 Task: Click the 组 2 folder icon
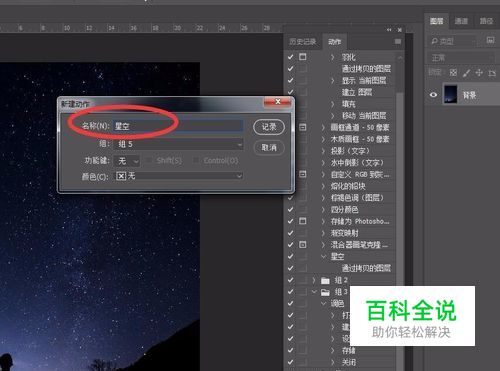(x=325, y=280)
